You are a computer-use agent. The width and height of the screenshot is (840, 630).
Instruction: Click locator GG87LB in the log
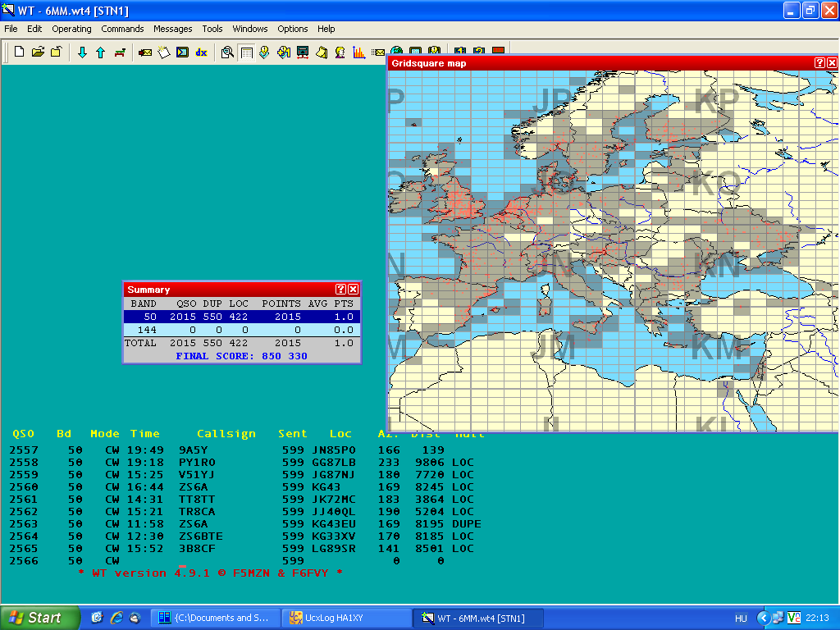click(334, 463)
